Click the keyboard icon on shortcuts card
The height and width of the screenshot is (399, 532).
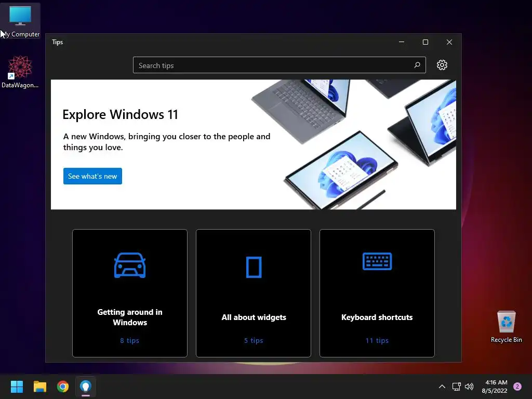click(x=377, y=261)
